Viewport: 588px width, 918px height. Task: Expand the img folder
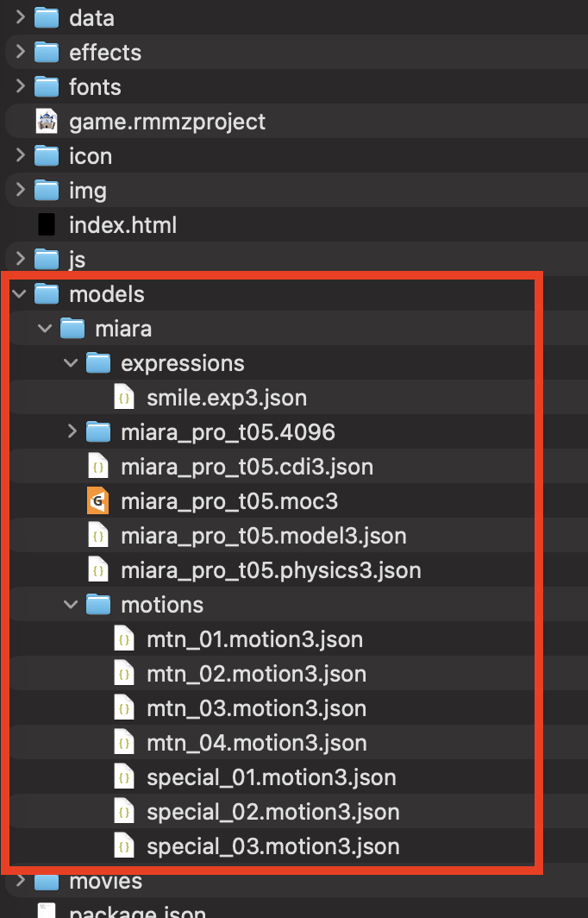coord(20,191)
